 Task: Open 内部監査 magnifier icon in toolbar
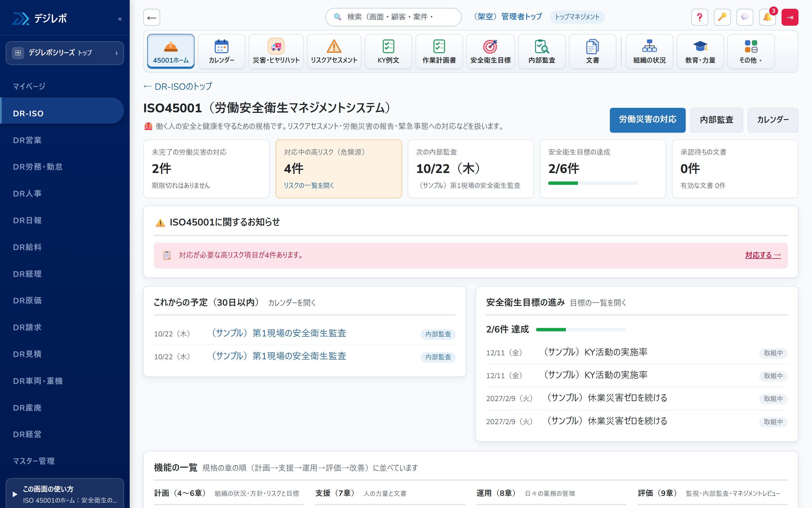[542, 51]
